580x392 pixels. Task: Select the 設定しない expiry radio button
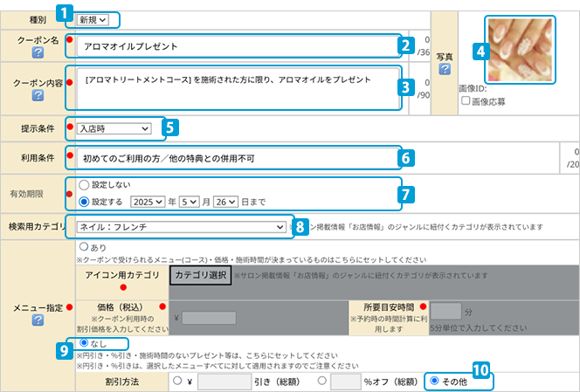(84, 185)
